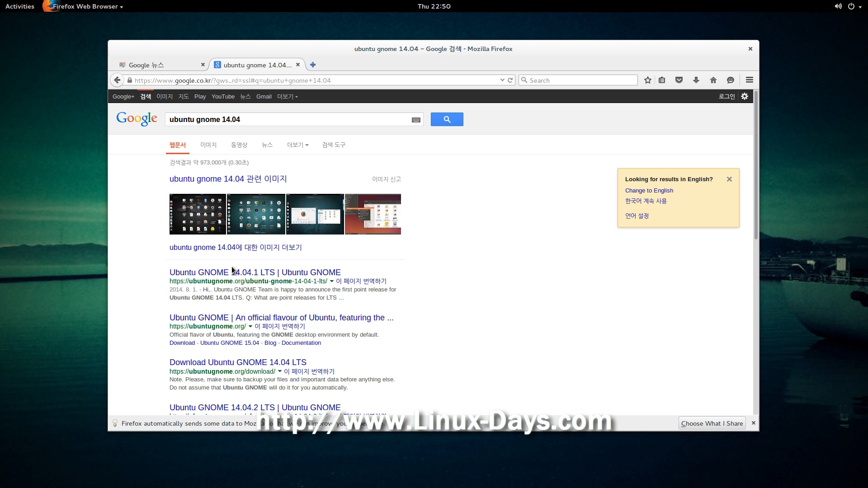Image resolution: width=868 pixels, height=488 pixels.
Task: Open 언어 설정 language settings link
Action: pos(637,216)
